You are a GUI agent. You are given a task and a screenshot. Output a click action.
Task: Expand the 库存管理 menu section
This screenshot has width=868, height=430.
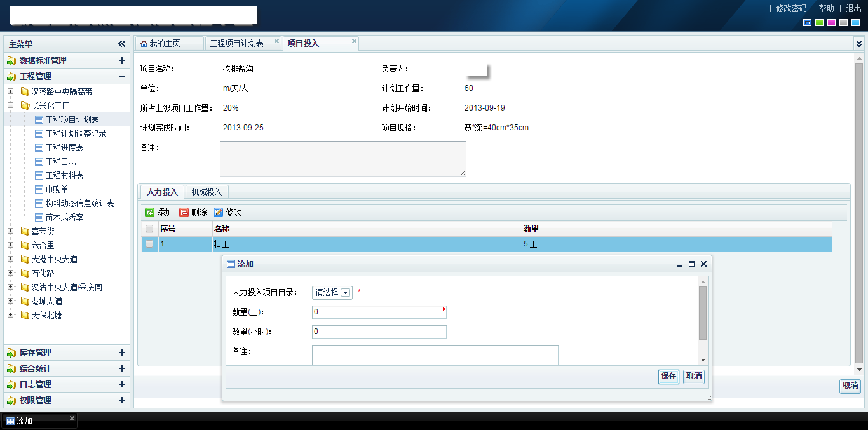[121, 353]
